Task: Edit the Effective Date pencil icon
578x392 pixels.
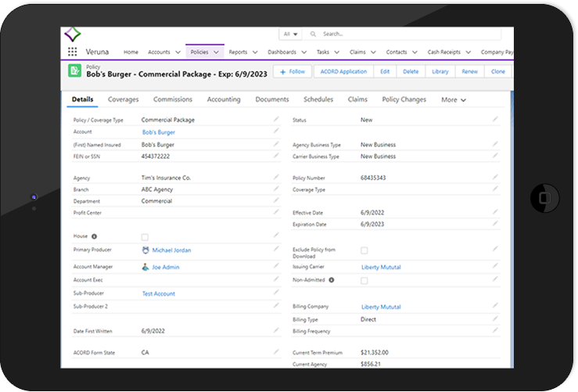Action: click(495, 212)
